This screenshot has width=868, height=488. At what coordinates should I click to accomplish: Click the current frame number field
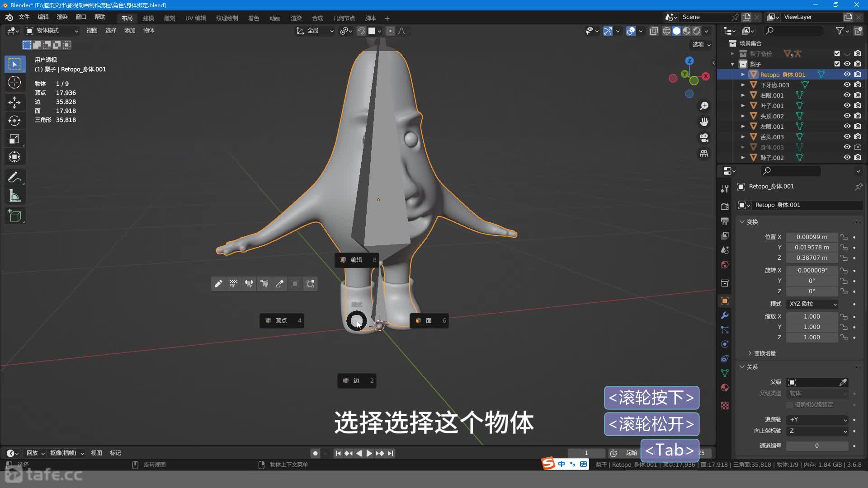(586, 453)
